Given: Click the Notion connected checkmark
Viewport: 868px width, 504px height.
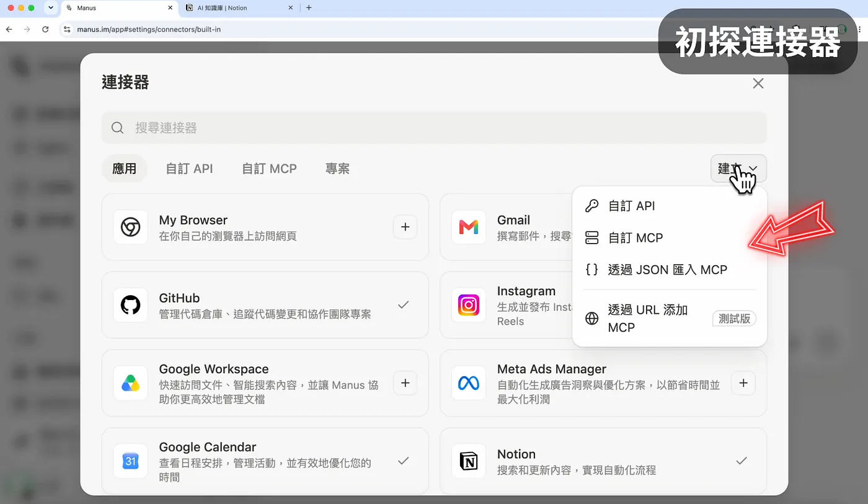Looking at the screenshot, I should click(742, 461).
